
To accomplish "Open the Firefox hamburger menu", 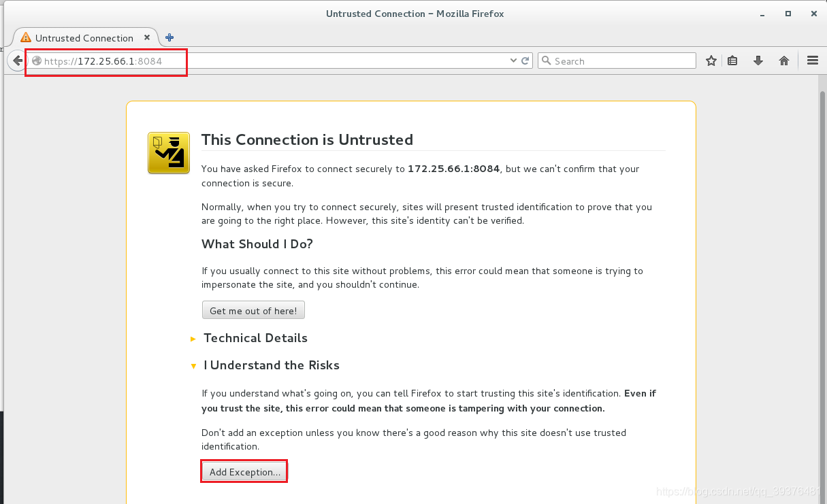I will click(812, 61).
